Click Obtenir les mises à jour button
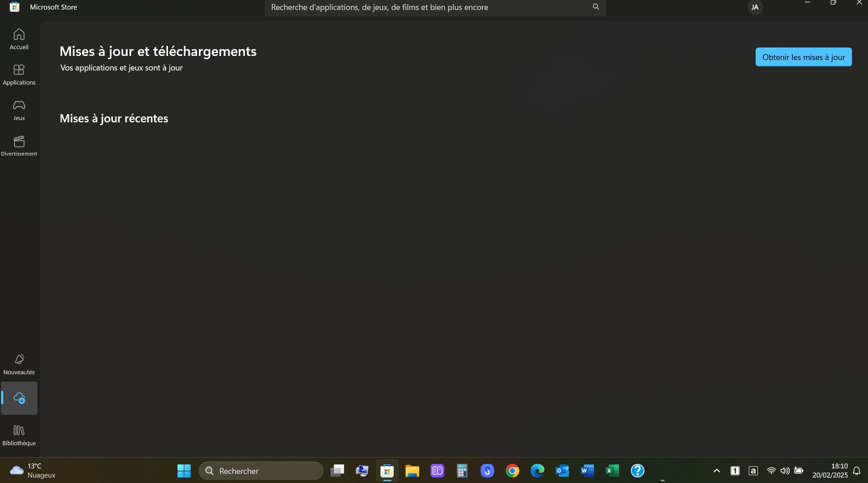Screen dimensions: 868x483 tap(804, 57)
